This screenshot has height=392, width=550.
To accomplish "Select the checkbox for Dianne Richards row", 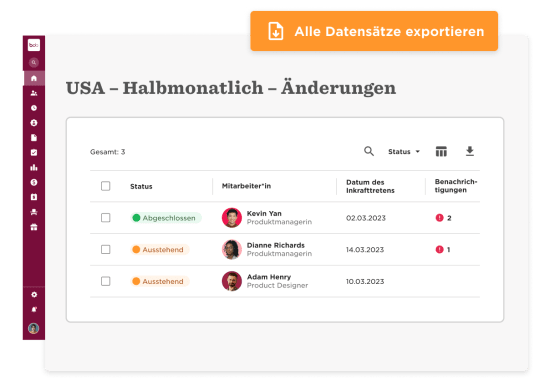I will (x=106, y=249).
